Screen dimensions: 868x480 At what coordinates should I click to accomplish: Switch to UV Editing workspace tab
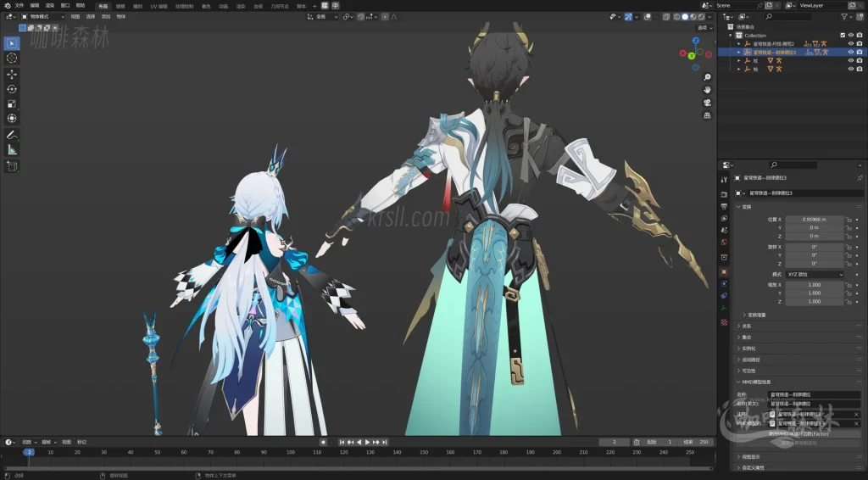click(159, 6)
